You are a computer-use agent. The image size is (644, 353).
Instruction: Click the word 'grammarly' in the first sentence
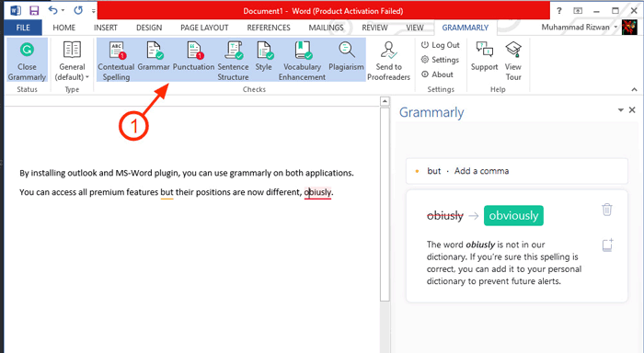pos(250,173)
